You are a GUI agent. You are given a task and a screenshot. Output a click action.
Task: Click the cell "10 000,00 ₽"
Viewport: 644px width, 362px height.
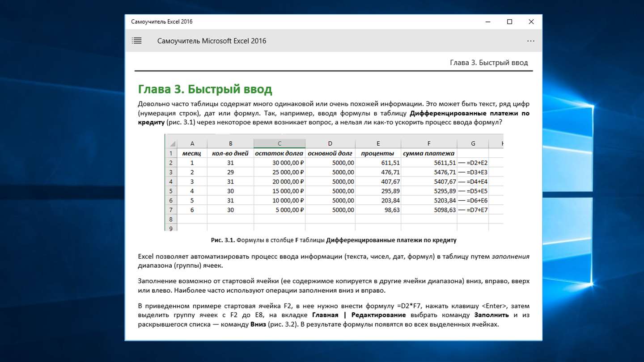(x=279, y=200)
